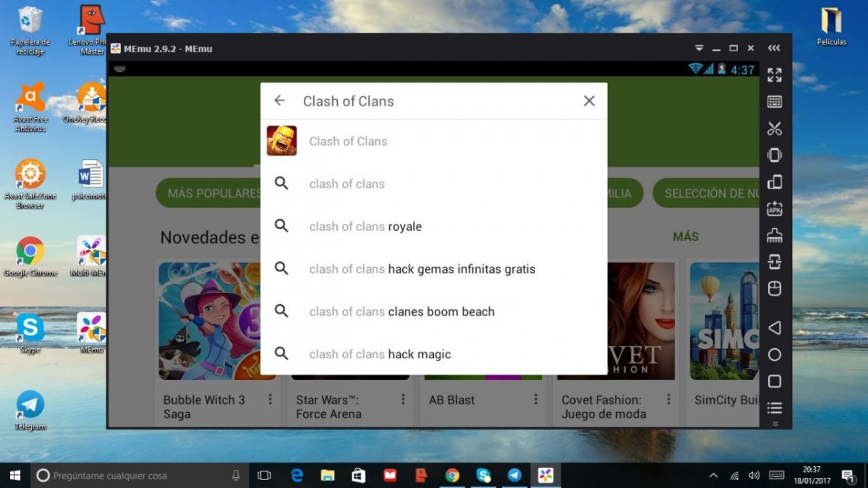Screen dimensions: 868x488
Task: Open Avast SafeZone Browser desktop icon
Action: click(30, 184)
